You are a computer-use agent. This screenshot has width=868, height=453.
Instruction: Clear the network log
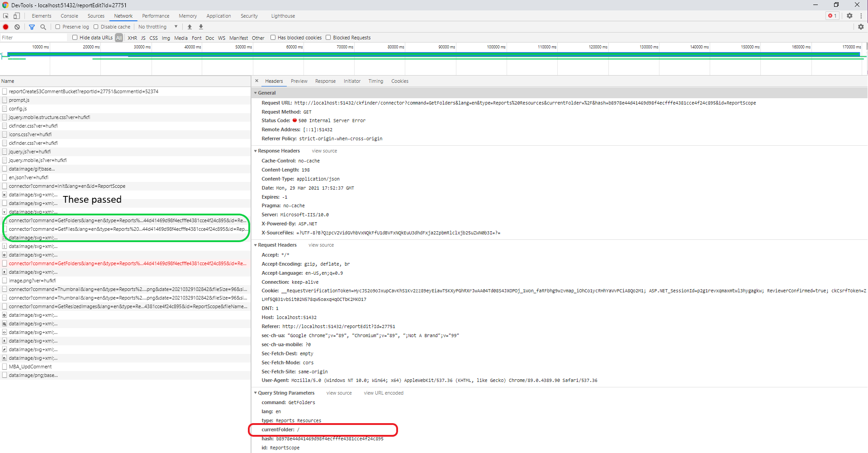point(17,27)
